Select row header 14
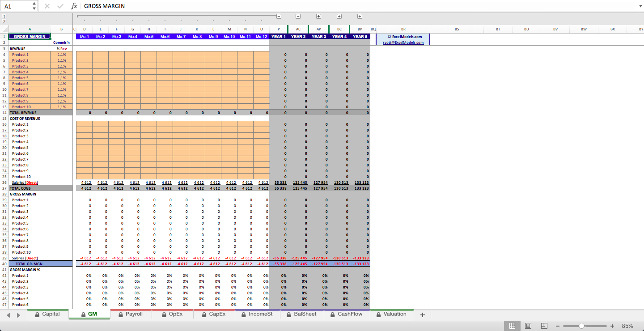Viewport: 644px width, 331px height. tap(4, 113)
